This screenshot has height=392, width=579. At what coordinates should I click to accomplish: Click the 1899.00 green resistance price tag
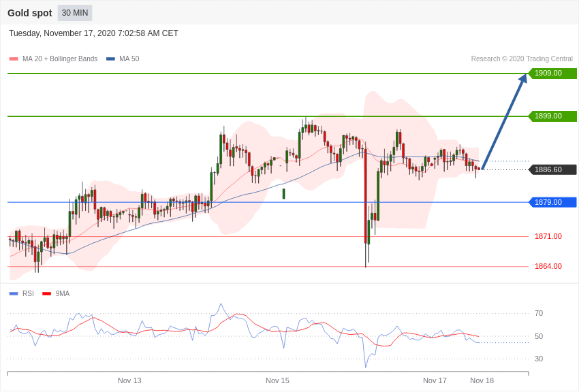(x=552, y=116)
